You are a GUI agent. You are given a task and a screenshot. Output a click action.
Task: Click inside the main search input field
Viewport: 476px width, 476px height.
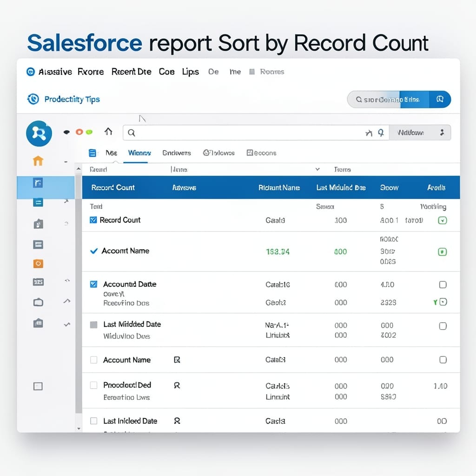coord(256,132)
